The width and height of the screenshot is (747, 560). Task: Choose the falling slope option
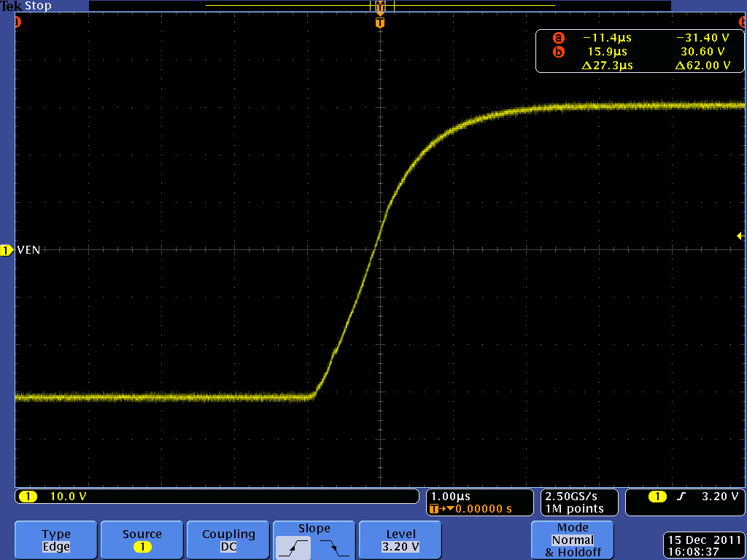[x=334, y=548]
